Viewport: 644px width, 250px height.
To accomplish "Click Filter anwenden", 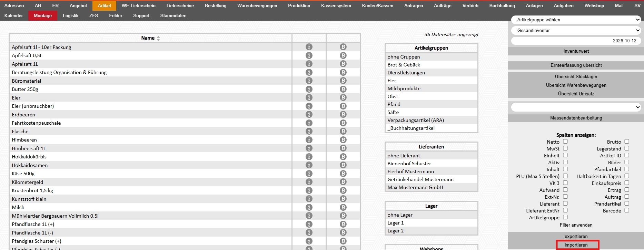I will tap(576, 225).
